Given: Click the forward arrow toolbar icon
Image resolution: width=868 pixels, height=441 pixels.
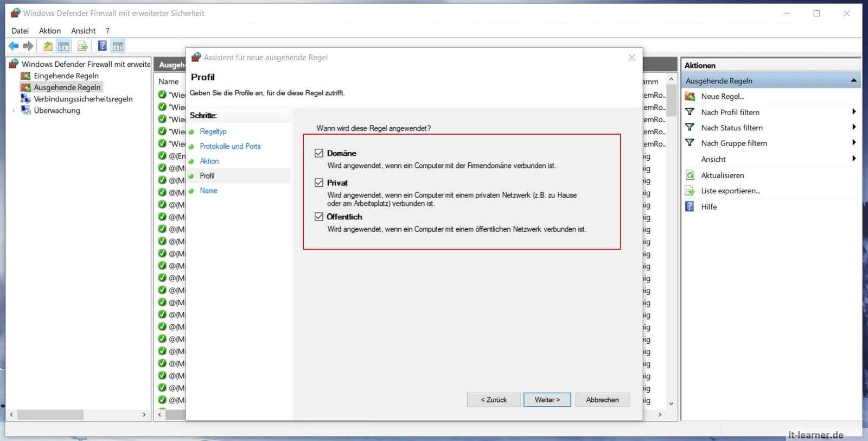Looking at the screenshot, I should point(28,46).
